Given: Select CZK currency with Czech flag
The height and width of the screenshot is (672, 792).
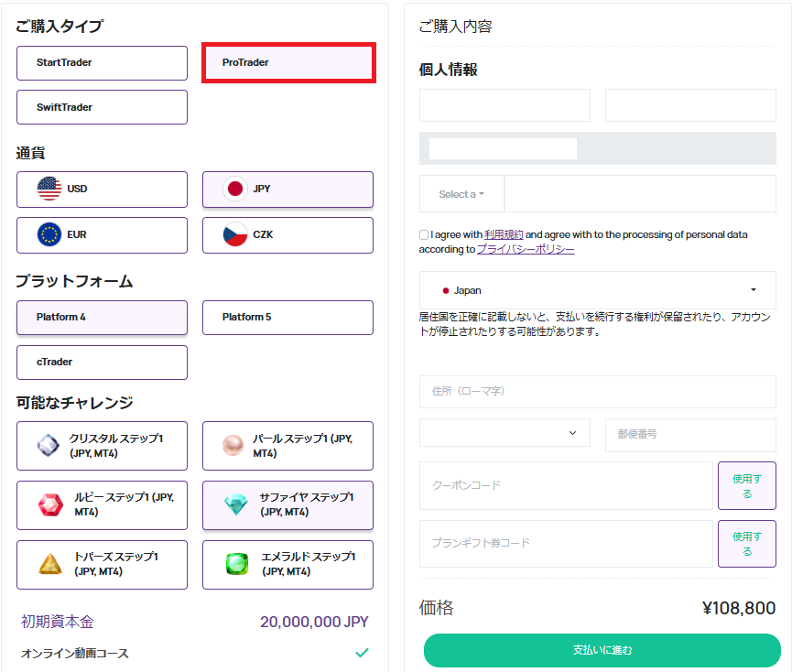Looking at the screenshot, I should 288,235.
